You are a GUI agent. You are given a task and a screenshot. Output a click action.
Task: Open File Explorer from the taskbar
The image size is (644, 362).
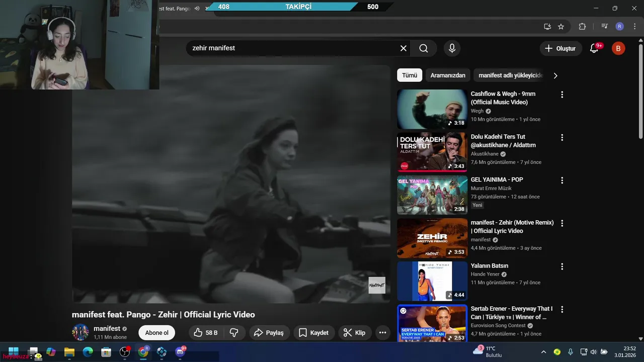(69, 352)
